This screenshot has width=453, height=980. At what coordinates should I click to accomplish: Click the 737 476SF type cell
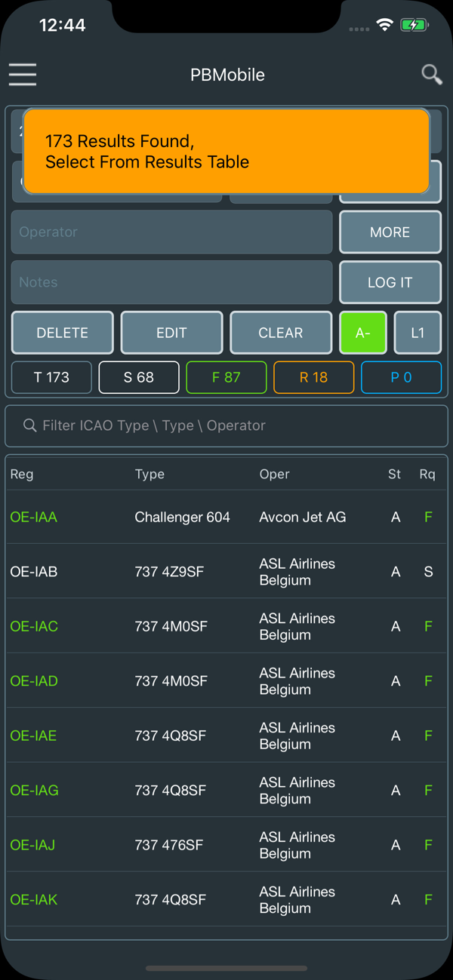(169, 845)
